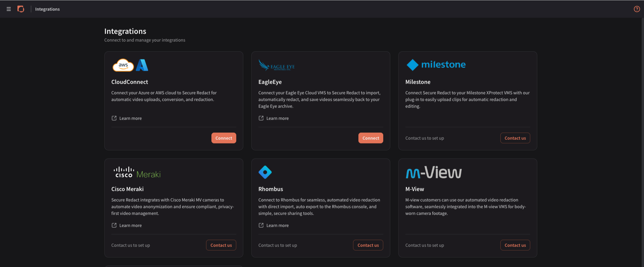Viewport: 644px width, 267px height.
Task: Click the Milestone card title
Action: pyautogui.click(x=418, y=82)
